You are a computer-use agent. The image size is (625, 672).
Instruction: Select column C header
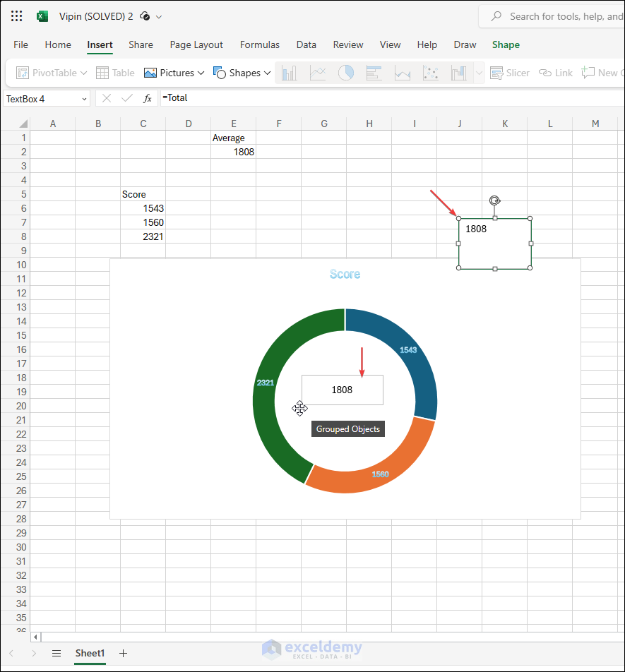(x=143, y=124)
